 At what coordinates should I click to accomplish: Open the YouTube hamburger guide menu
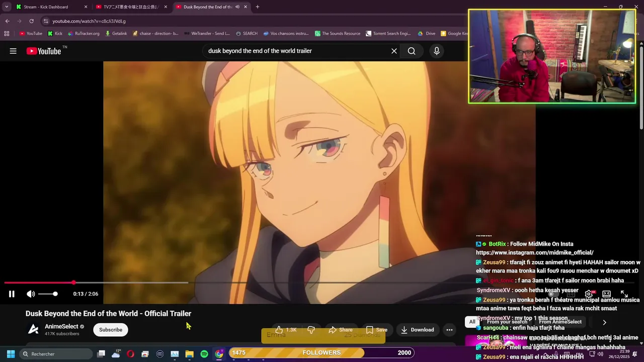pos(13,51)
